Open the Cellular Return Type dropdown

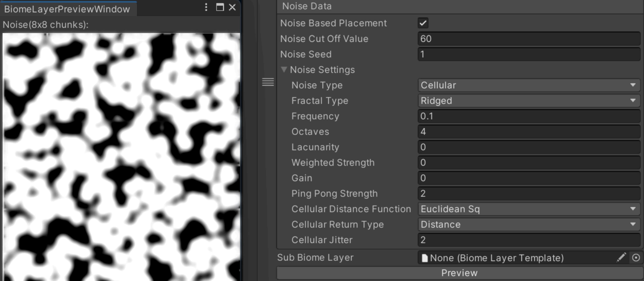528,224
